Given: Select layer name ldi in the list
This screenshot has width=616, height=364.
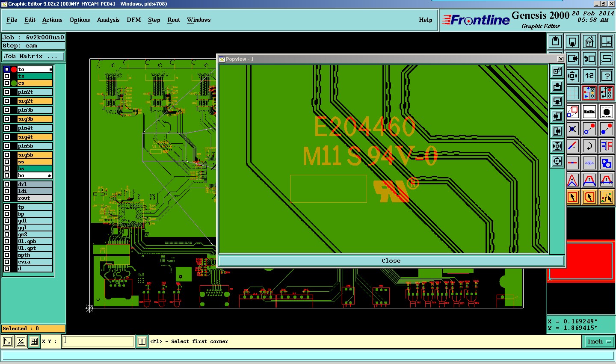Looking at the screenshot, I should click(35, 191).
